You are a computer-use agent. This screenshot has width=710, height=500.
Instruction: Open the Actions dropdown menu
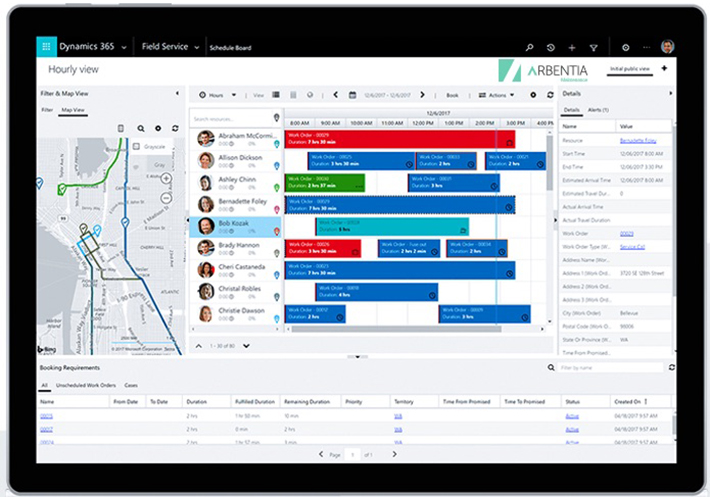tap(497, 95)
